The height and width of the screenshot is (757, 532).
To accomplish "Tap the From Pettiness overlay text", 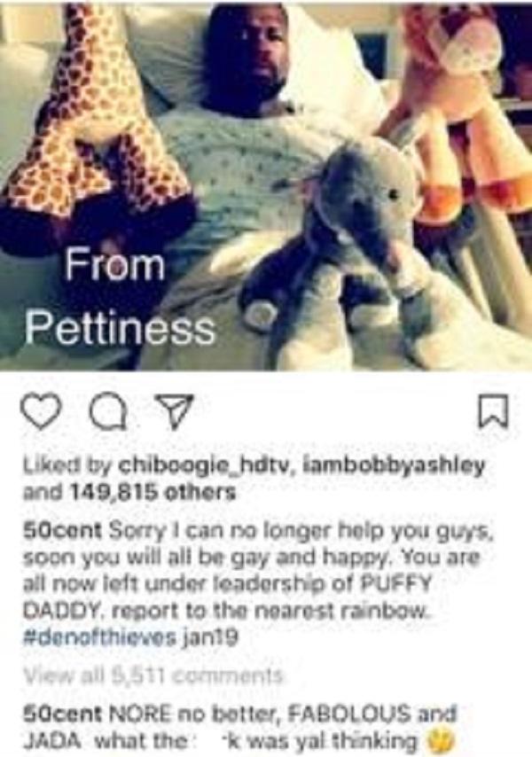I will [x=120, y=296].
